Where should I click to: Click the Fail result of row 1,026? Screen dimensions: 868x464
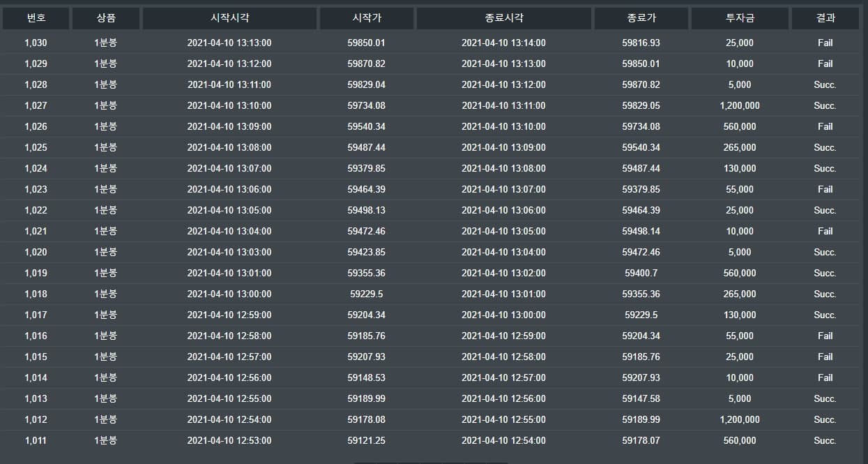point(825,126)
